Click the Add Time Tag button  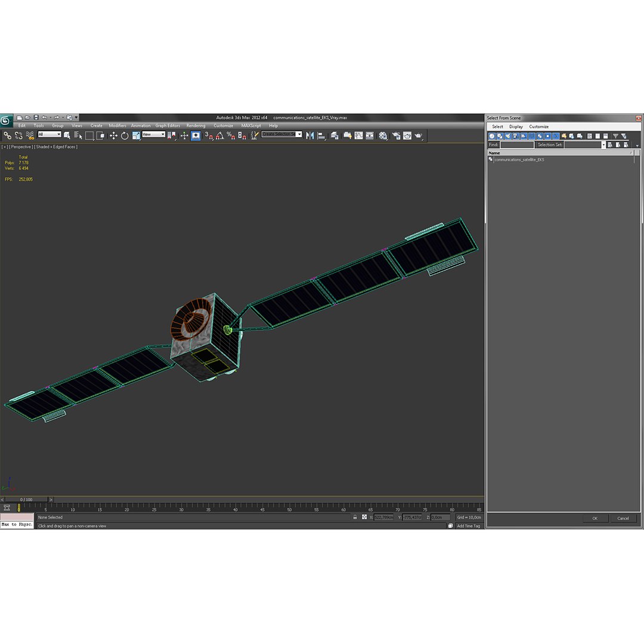468,526
